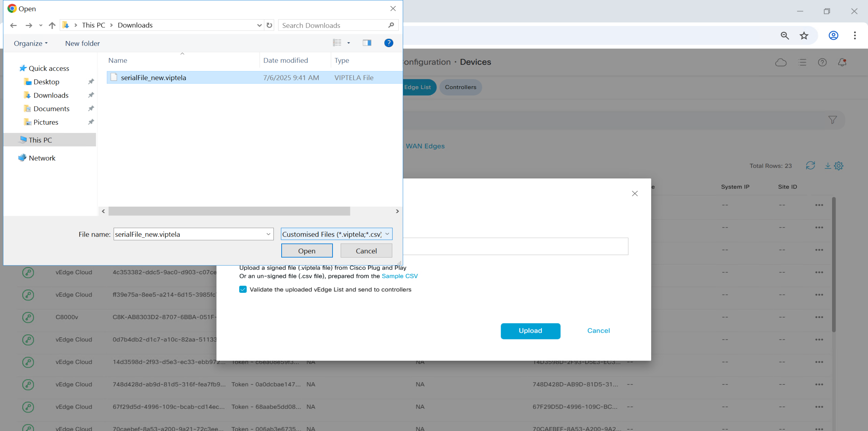Switch to the Controllers tab
Viewport: 868px width, 431px height.
pos(460,87)
